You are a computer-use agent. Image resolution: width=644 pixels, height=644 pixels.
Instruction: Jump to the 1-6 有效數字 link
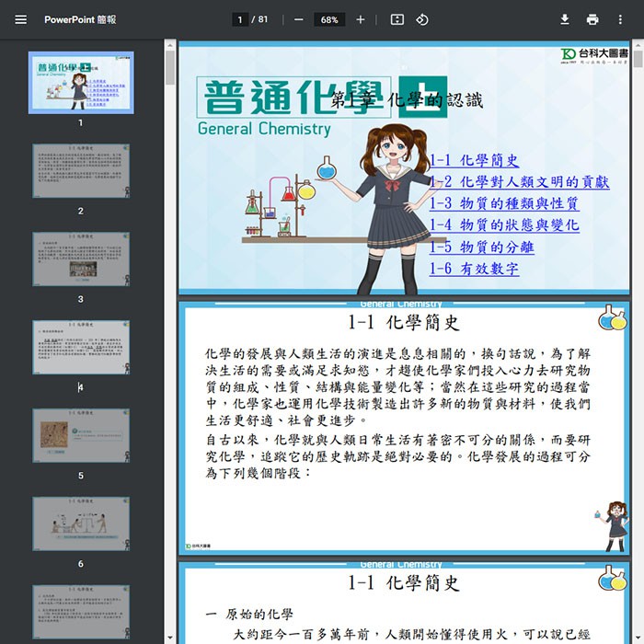click(474, 270)
